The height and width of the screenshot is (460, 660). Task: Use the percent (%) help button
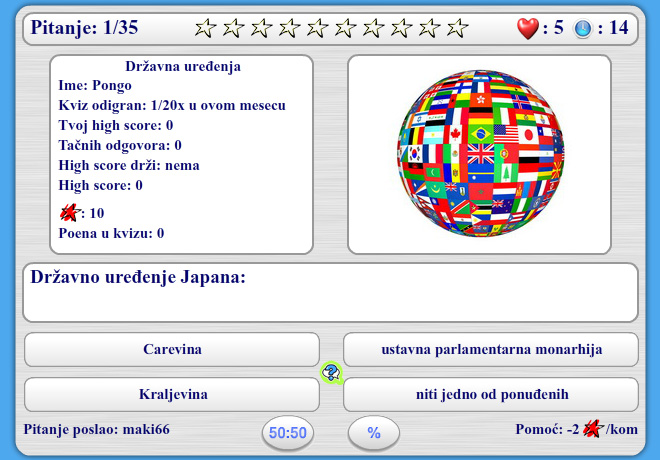374,433
